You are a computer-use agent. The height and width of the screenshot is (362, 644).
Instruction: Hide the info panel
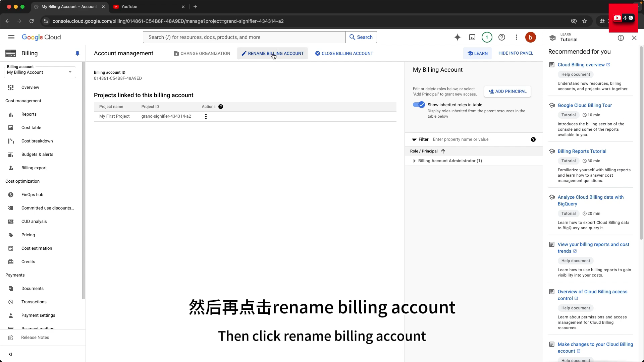(x=516, y=53)
